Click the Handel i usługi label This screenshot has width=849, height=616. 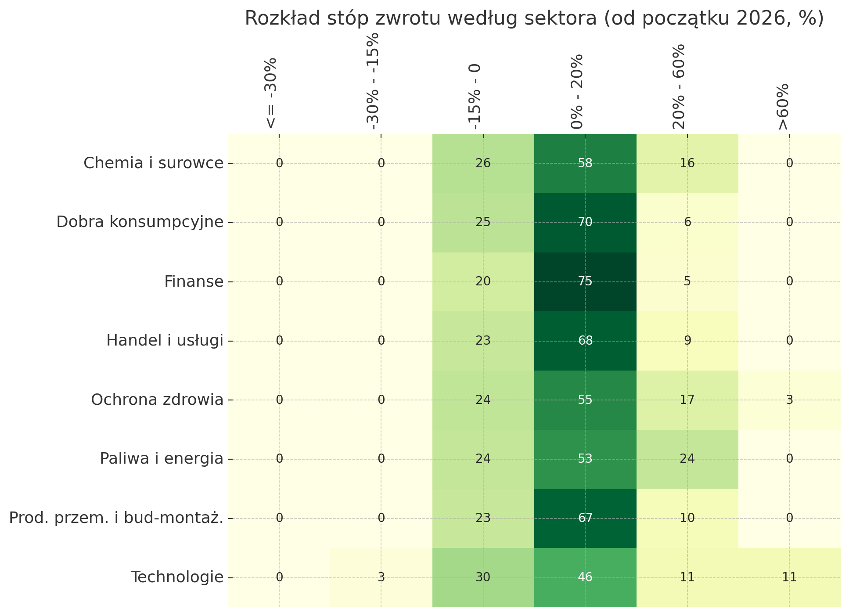tap(165, 341)
